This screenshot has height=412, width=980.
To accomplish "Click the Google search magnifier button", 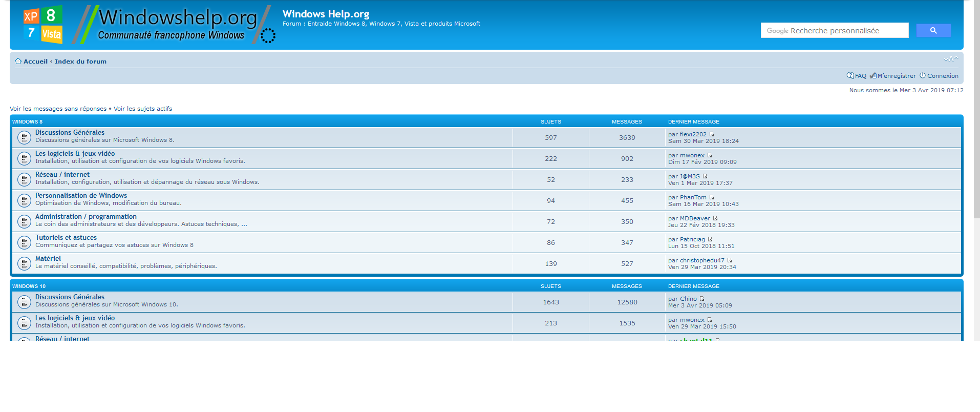I will (933, 31).
